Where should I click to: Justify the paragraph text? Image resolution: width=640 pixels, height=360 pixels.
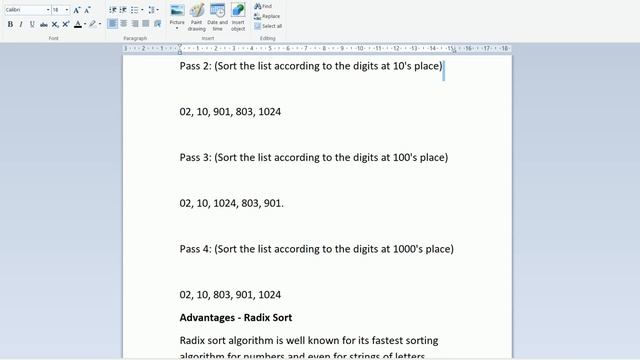pyautogui.click(x=146, y=24)
